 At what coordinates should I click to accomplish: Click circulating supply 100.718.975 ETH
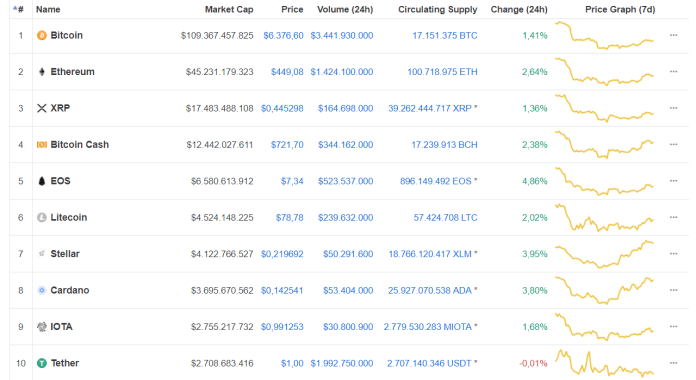443,72
